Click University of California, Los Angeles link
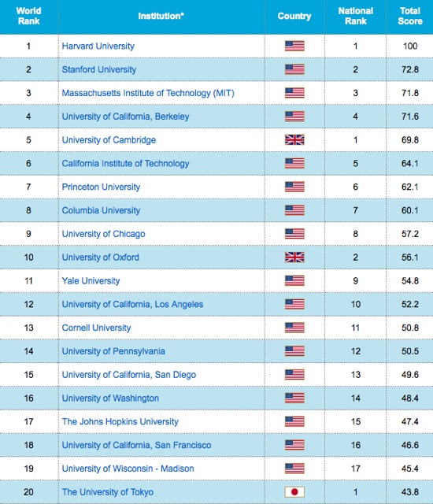433x504 pixels. tap(133, 304)
